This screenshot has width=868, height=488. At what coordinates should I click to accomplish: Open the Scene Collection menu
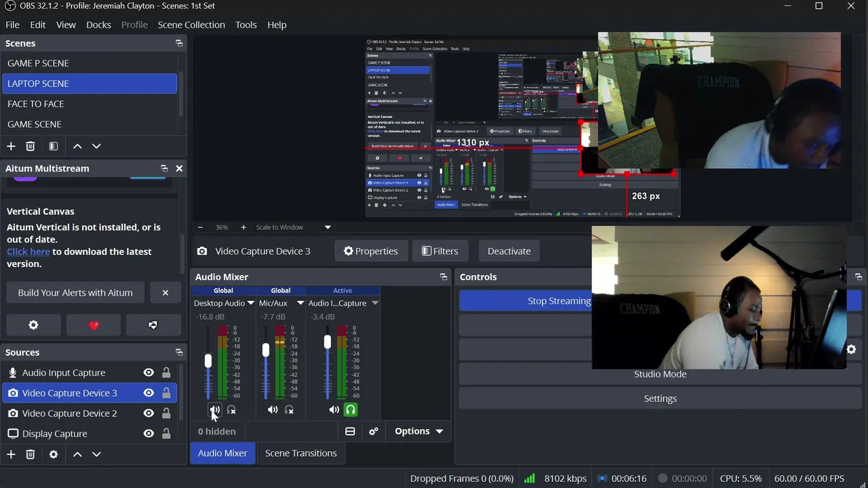click(191, 24)
